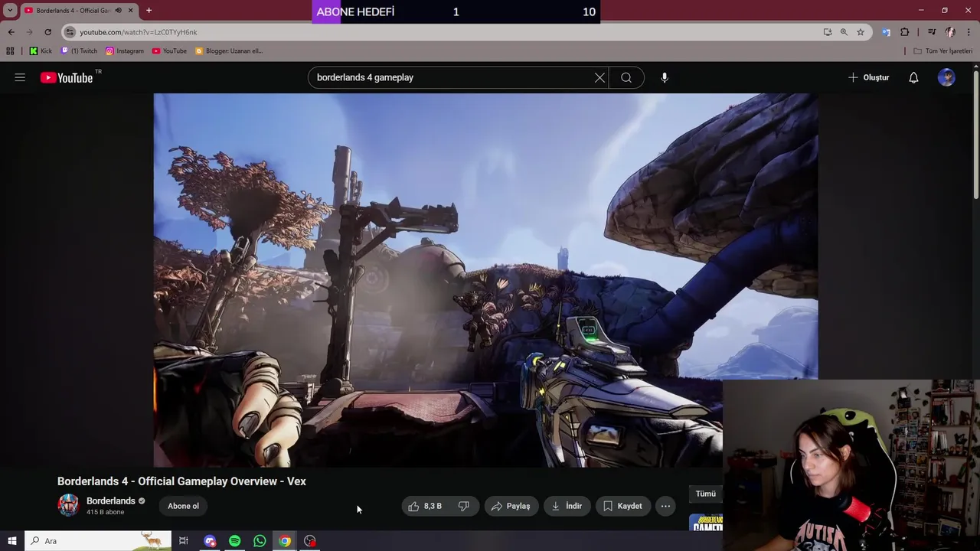Viewport: 980px width, 551px height.
Task: Open the Blogger: Uzanan bookmark
Action: [x=229, y=51]
